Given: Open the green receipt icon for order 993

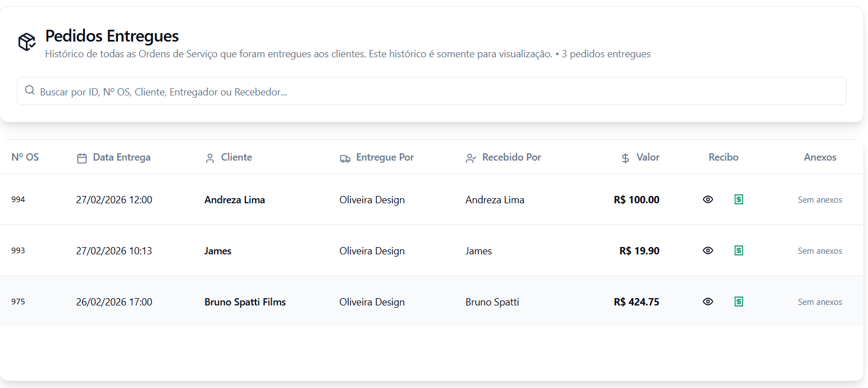Looking at the screenshot, I should pos(739,250).
